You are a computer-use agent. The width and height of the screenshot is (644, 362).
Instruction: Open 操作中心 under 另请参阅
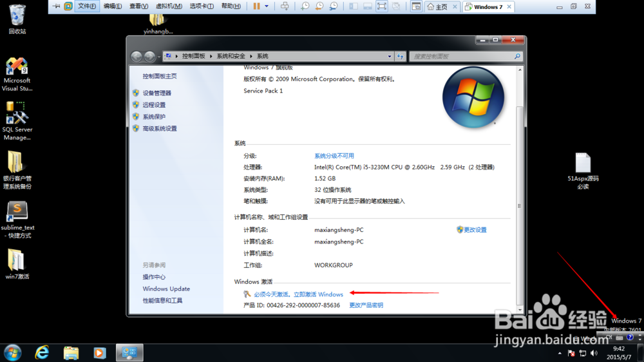coord(154,277)
